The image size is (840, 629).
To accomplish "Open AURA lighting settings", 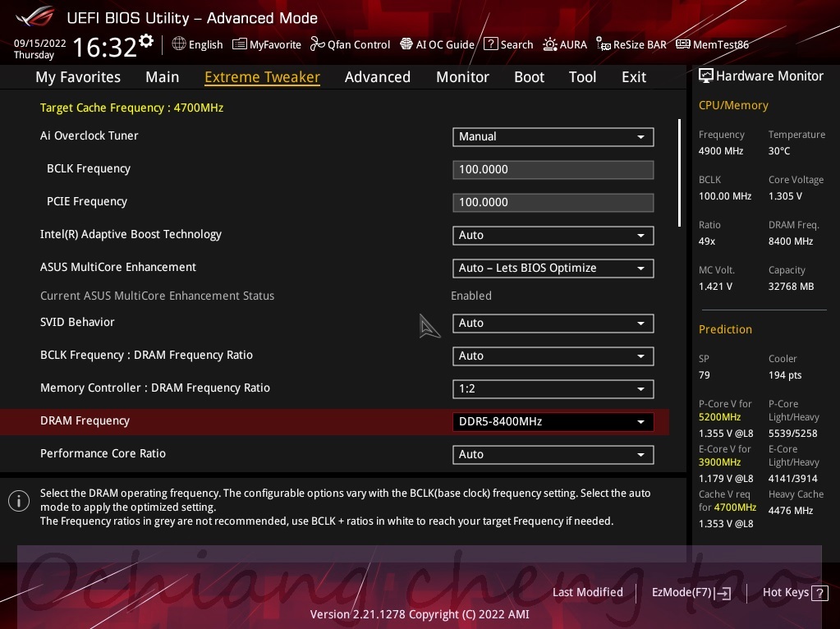I will [x=565, y=44].
